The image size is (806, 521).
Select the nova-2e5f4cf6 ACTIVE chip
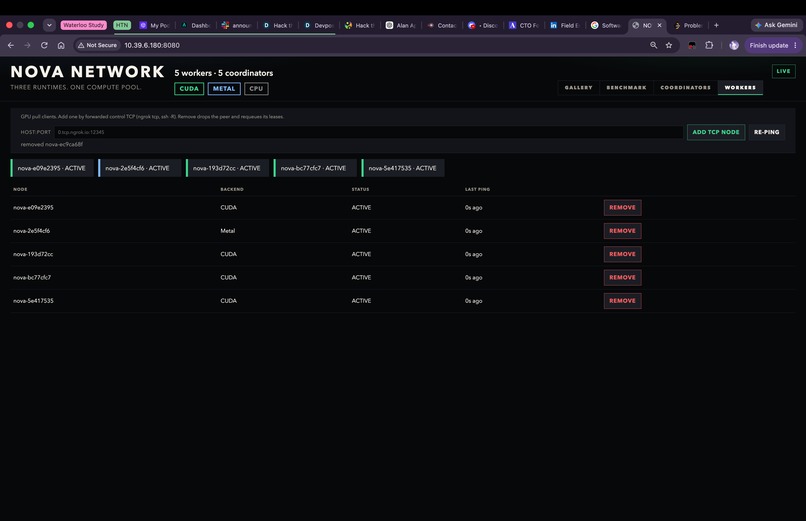(x=139, y=168)
